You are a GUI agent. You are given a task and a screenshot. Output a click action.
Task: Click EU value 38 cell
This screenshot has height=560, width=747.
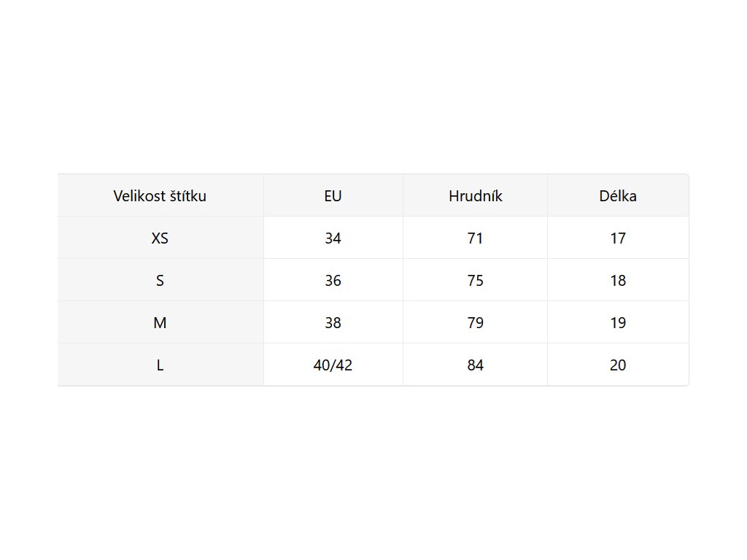(333, 323)
